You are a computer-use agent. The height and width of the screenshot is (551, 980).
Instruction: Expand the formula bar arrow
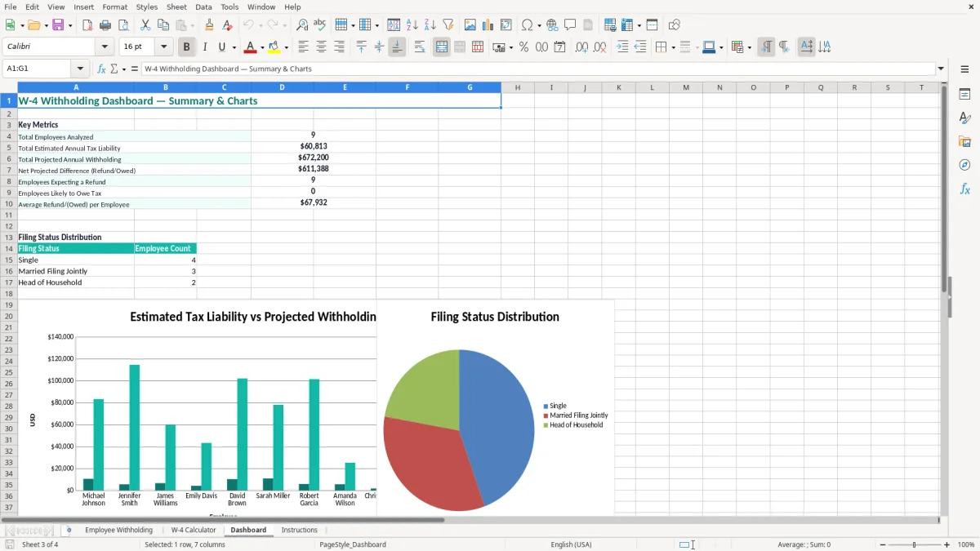click(x=941, y=69)
